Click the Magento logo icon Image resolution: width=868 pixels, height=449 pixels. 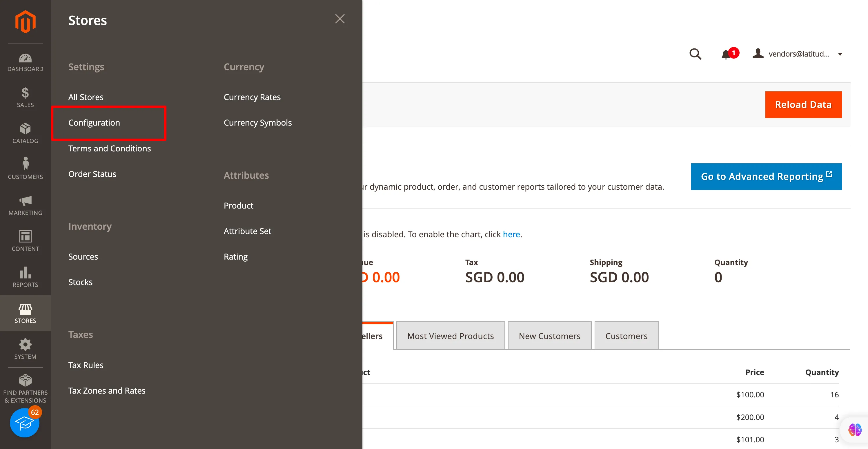pyautogui.click(x=25, y=22)
